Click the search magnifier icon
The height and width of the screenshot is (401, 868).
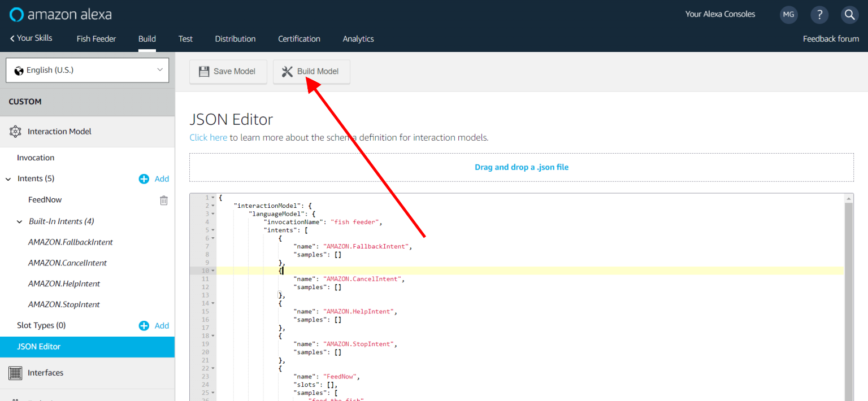[849, 15]
